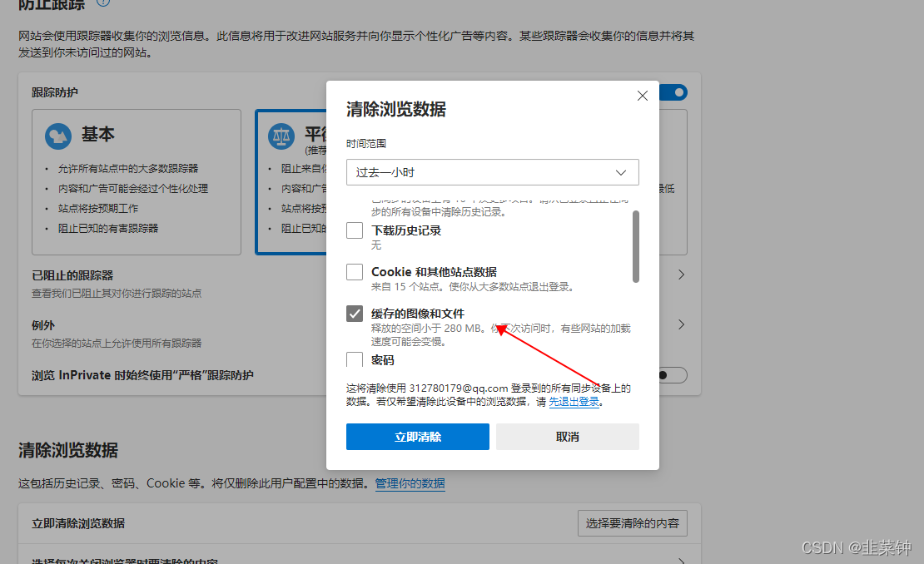This screenshot has width=924, height=564.
Task: Open the 时间范围 dropdown showing 过去一小时
Action: pos(492,172)
